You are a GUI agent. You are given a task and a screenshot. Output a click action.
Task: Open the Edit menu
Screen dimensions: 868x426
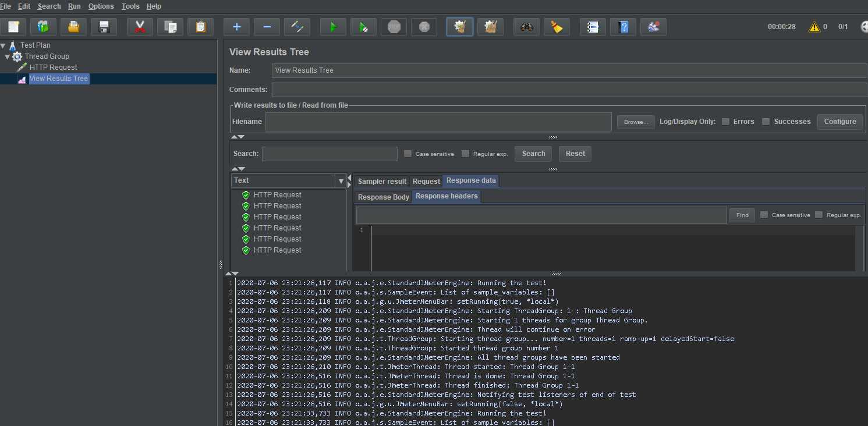point(24,6)
